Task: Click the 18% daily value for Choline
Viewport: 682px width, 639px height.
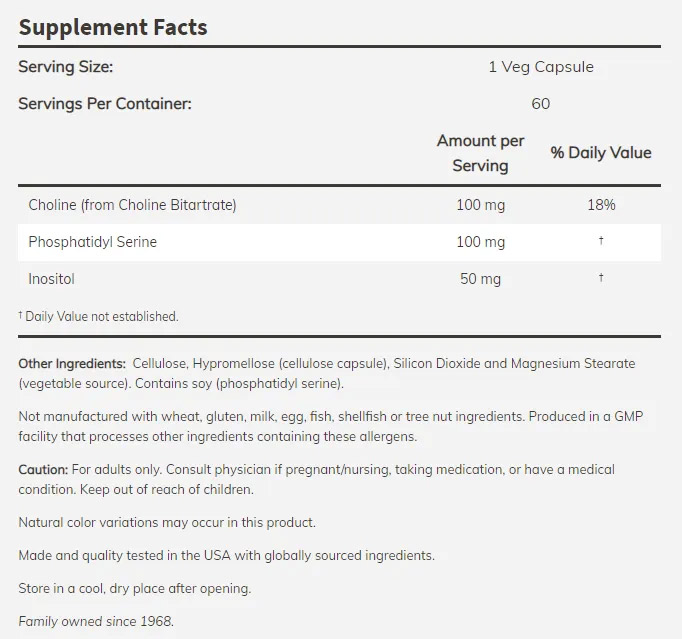Action: 601,205
